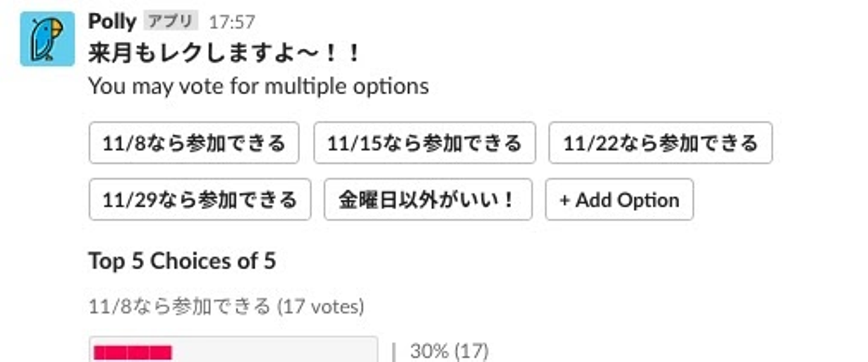Viewport: 868px width, 362px height.
Task: Open the Polly sender name profile
Action: point(112,22)
